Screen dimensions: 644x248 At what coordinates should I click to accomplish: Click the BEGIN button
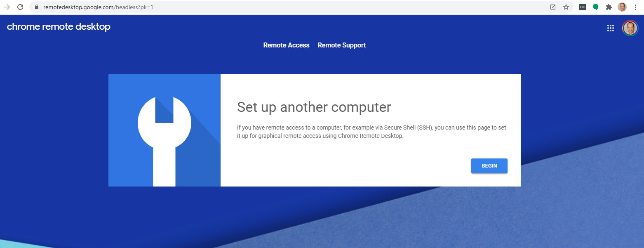tap(489, 166)
